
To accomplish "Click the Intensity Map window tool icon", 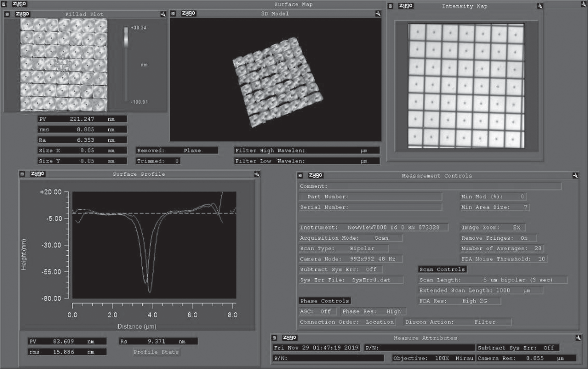I will click(539, 6).
